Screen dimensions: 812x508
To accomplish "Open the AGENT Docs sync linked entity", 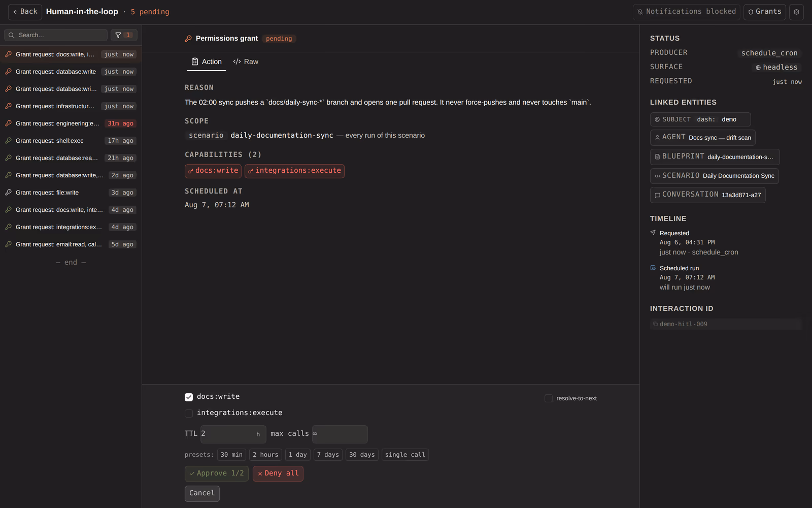I will click(x=703, y=138).
